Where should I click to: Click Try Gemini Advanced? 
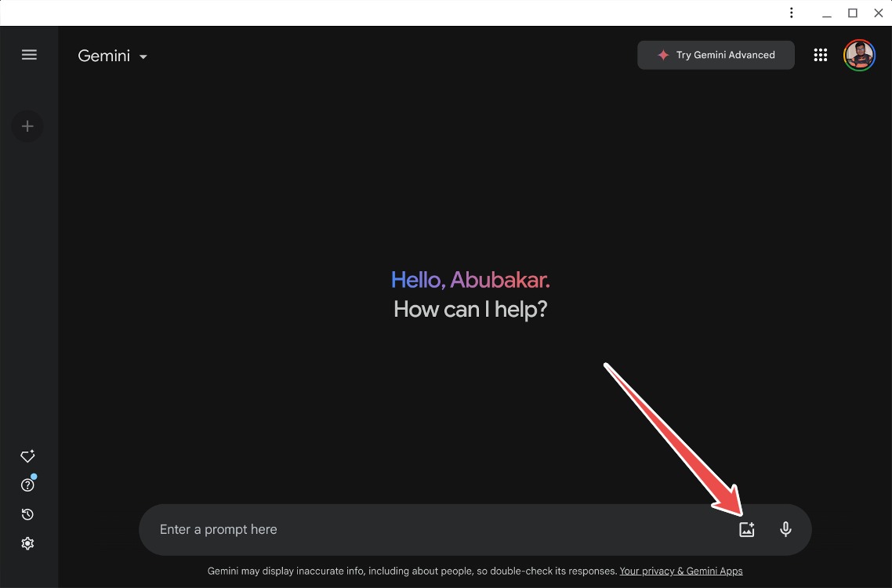[715, 55]
